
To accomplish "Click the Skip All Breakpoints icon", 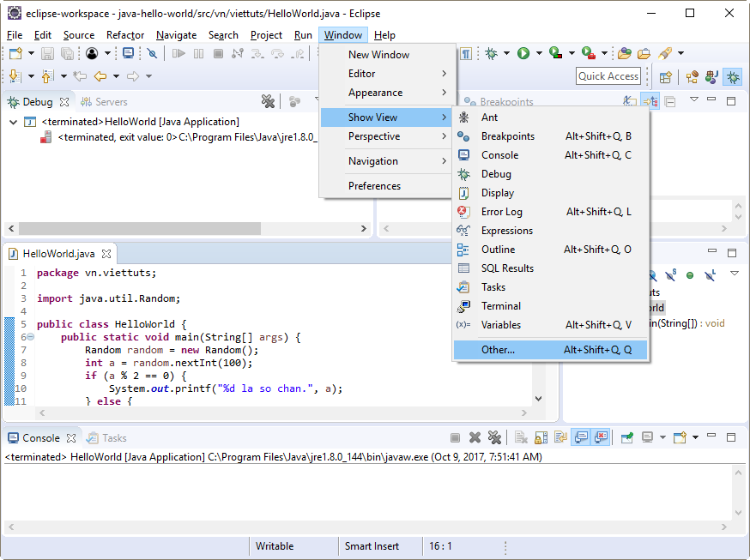I will click(x=152, y=53).
